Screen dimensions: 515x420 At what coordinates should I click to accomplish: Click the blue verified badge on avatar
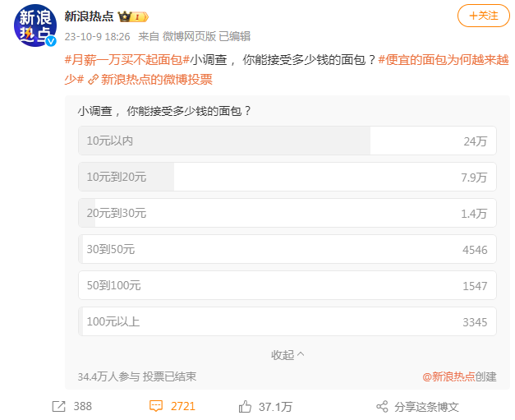click(x=51, y=41)
